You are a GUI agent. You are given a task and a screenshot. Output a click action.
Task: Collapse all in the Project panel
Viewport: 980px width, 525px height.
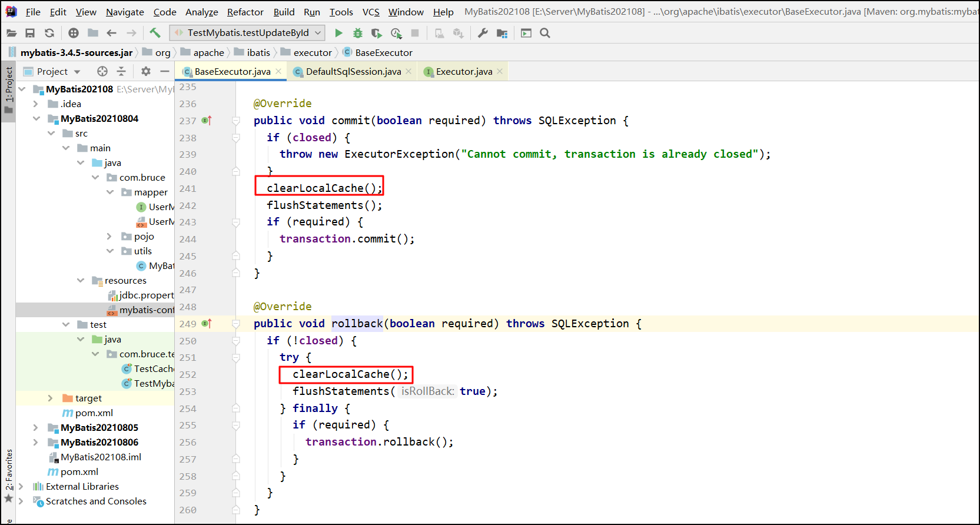(121, 71)
